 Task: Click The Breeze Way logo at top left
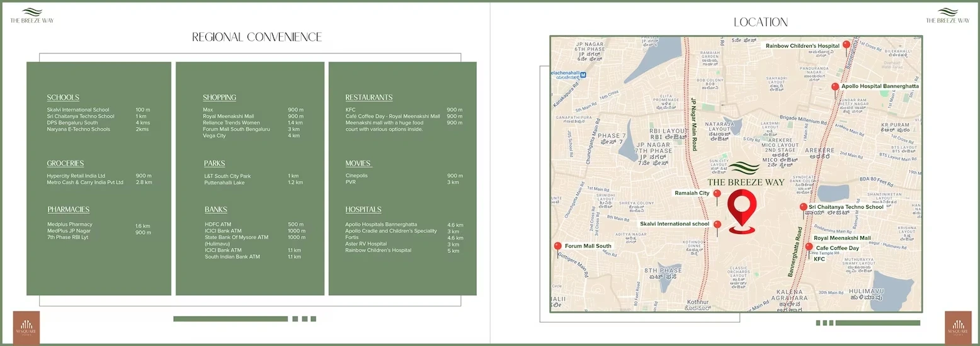(31, 15)
